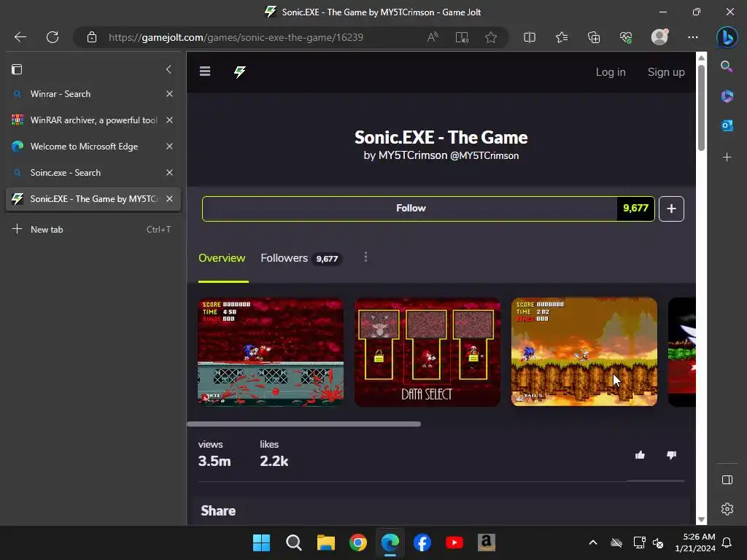Launch Google Chrome from taskbar
Screen dimensions: 747x560
[x=357, y=542]
